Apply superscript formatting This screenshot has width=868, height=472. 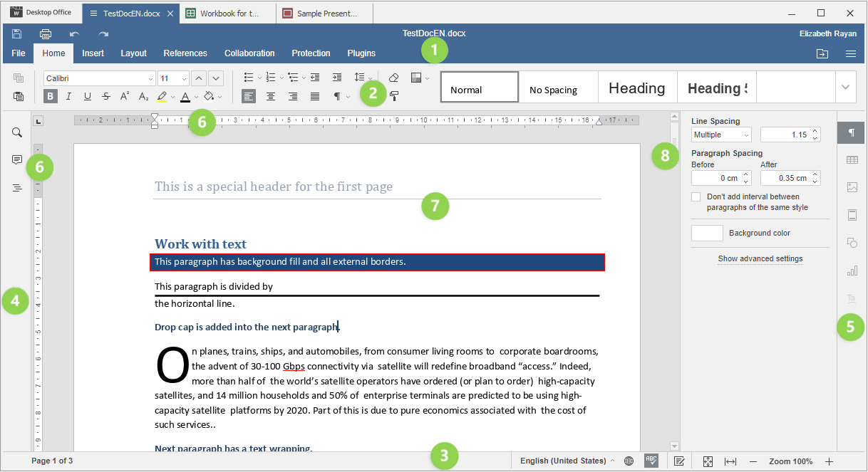125,96
